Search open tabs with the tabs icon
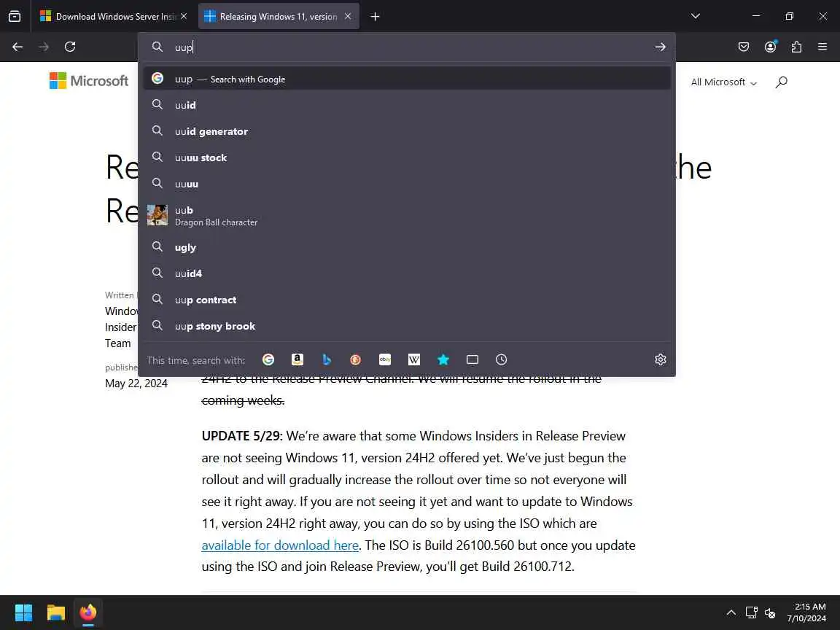This screenshot has width=840, height=630. [x=472, y=359]
